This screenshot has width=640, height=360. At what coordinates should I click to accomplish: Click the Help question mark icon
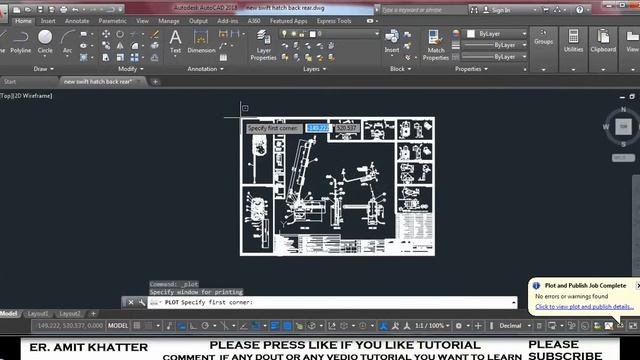580,10
